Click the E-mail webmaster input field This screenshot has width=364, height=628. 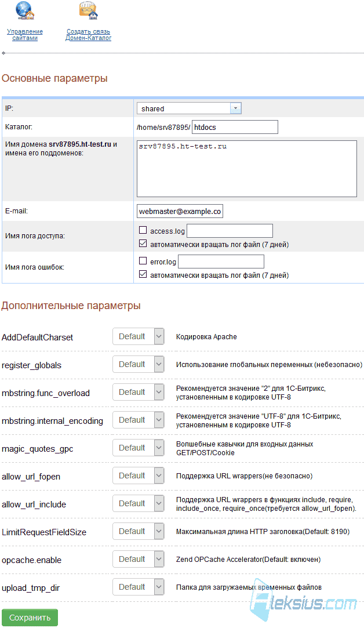coord(180,212)
